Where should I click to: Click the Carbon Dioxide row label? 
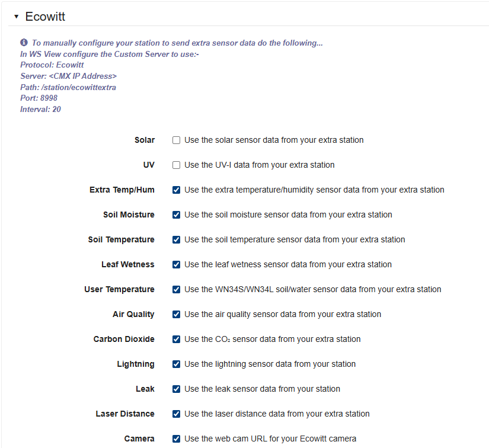tap(124, 339)
